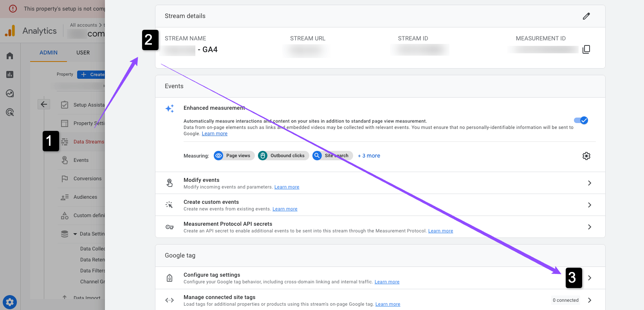This screenshot has width=644, height=310.
Task: Open Learn more link under Enhanced measurement
Action: [215, 134]
